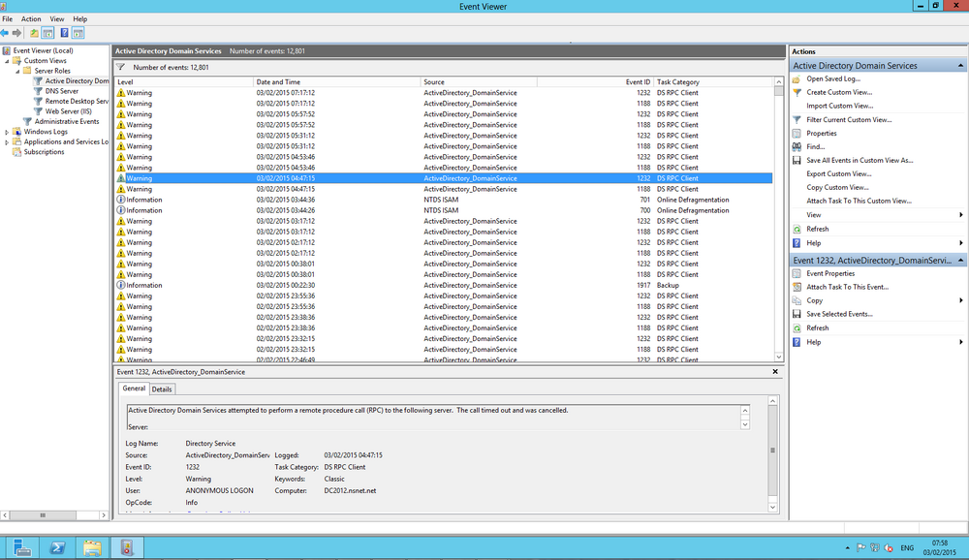The width and height of the screenshot is (969, 560).
Task: Click Import Custom View action
Action: point(839,106)
